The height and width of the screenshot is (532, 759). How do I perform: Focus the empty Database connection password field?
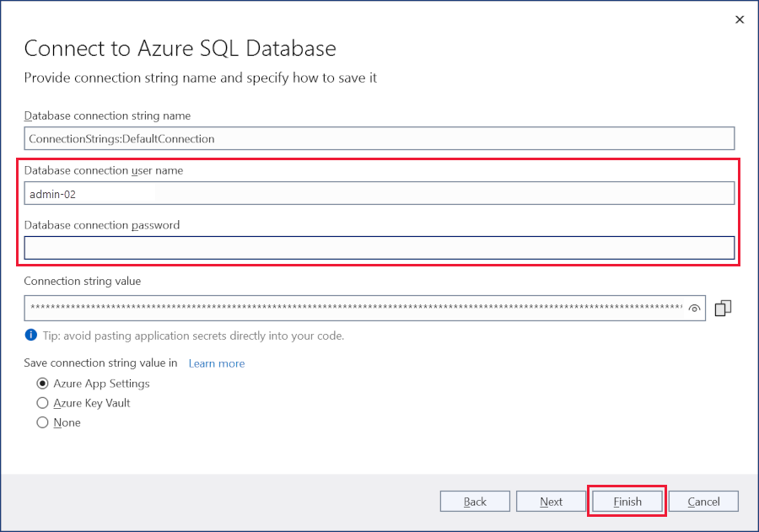[379, 247]
